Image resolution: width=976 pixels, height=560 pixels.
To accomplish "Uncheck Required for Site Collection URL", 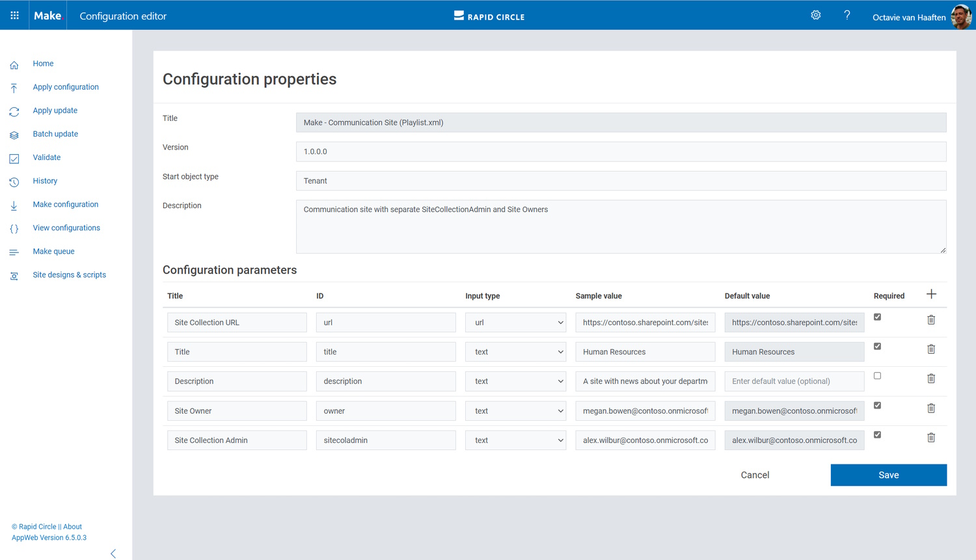I will pos(877,317).
